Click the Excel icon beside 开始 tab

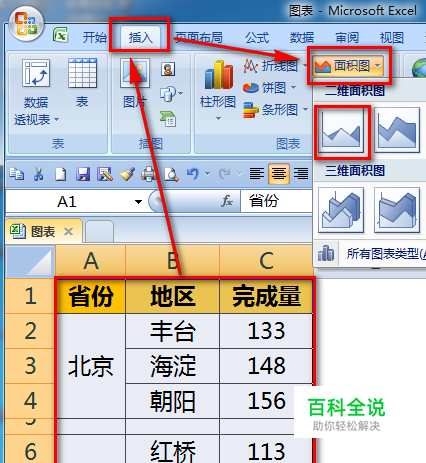click(x=60, y=35)
